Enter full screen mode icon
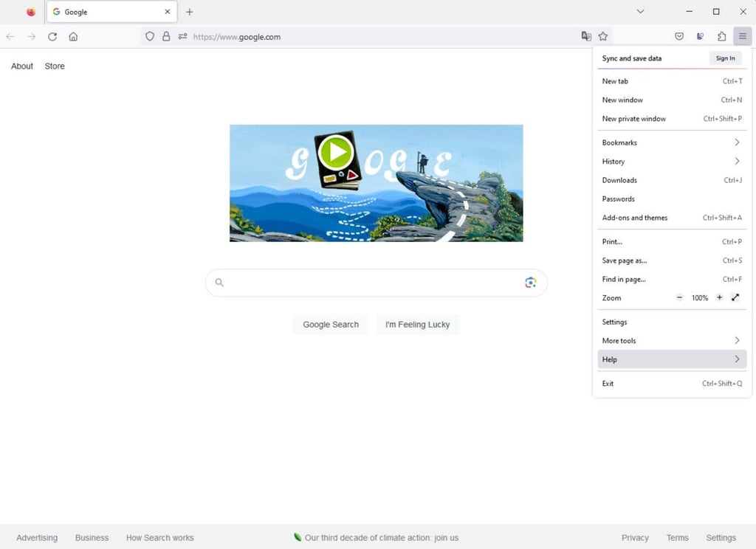This screenshot has width=756, height=549. tap(735, 298)
